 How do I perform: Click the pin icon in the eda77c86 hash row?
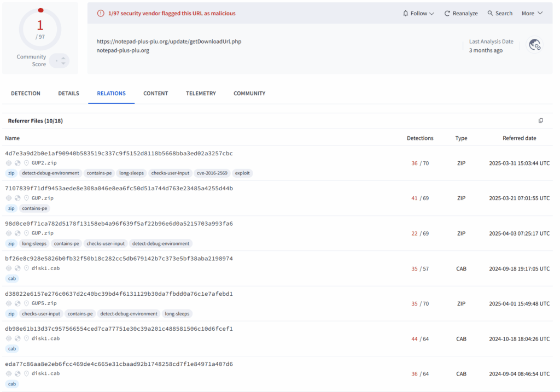click(26, 373)
